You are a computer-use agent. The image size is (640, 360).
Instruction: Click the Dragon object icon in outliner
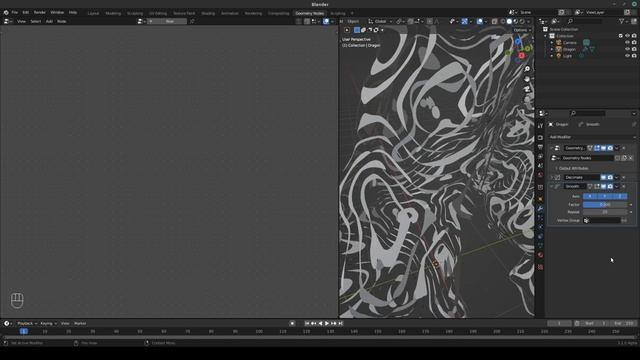(559, 49)
